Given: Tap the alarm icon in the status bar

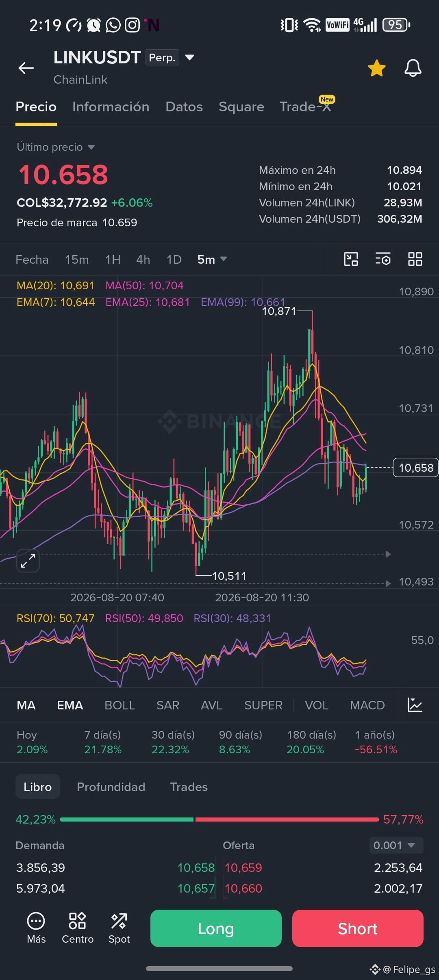Looking at the screenshot, I should (x=94, y=25).
